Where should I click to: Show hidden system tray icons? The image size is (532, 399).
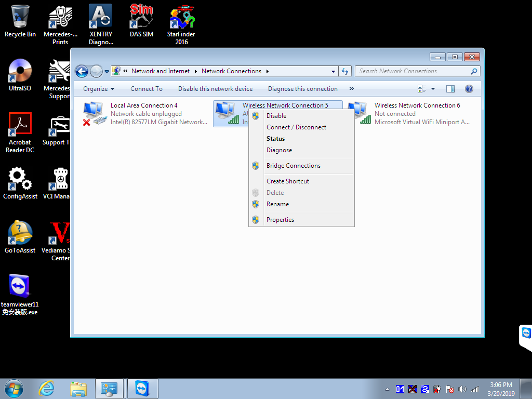pos(387,389)
